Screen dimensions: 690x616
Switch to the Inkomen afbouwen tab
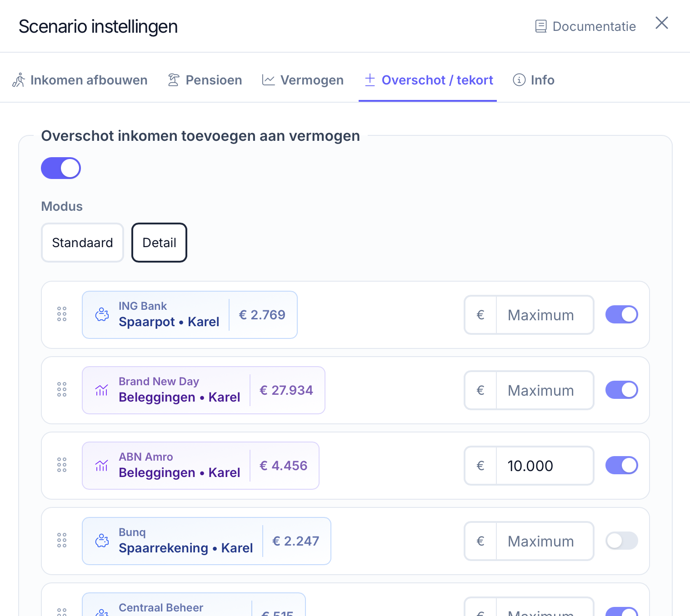click(x=80, y=80)
